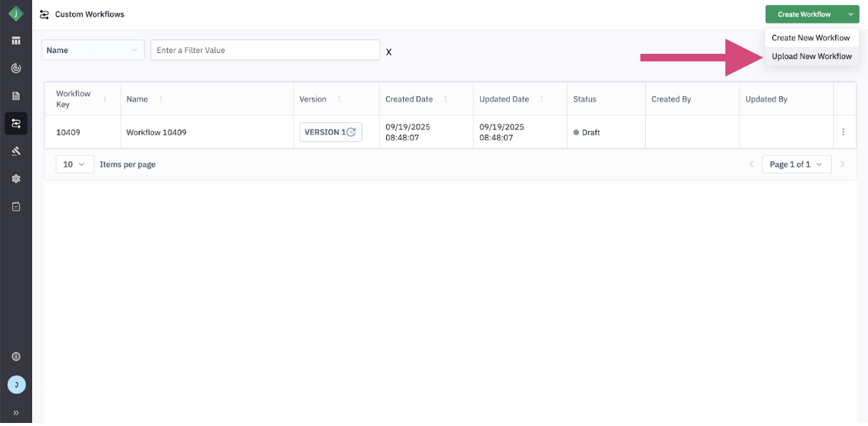The image size is (868, 426).
Task: Clear the filter with the X button
Action: [388, 52]
